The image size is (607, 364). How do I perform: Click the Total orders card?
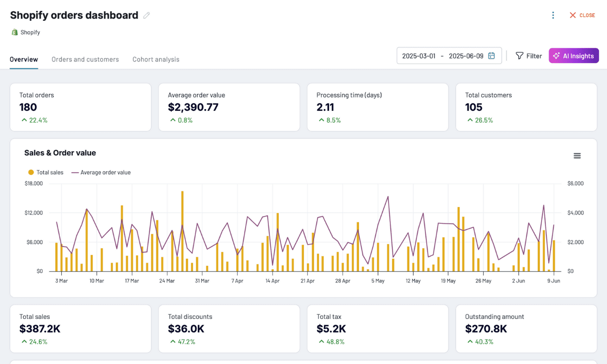click(x=81, y=107)
